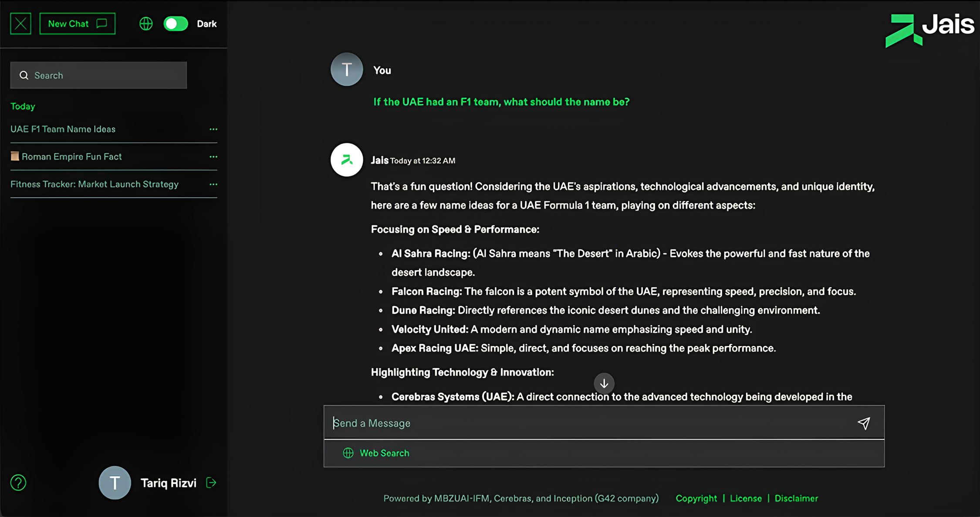980x517 pixels.
Task: Click the send message arrow icon
Action: click(864, 423)
